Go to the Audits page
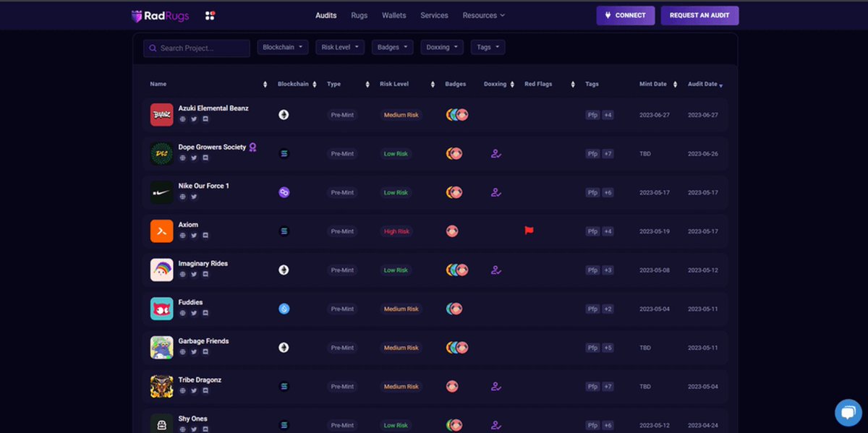The width and height of the screenshot is (868, 433). coord(326,15)
